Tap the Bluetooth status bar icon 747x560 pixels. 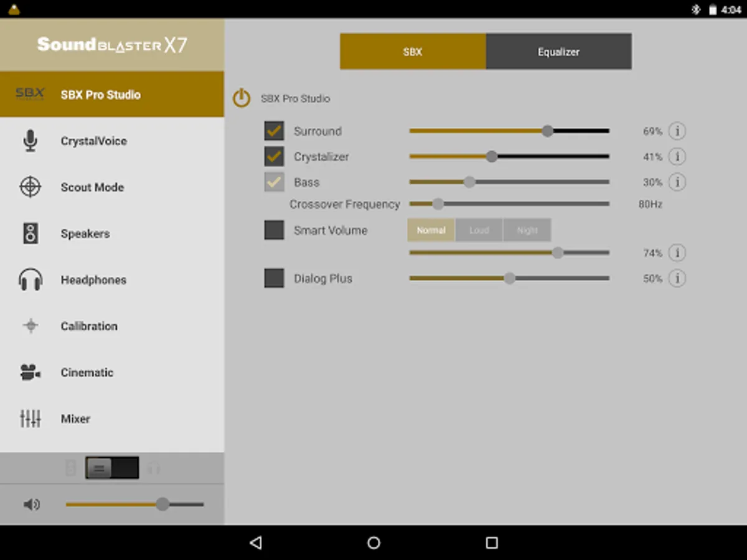(697, 9)
